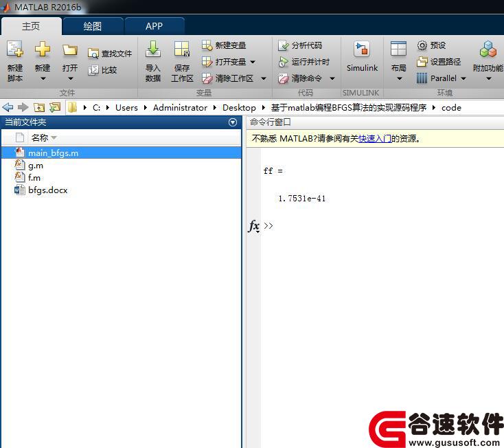Click the fx function browser icon
The image size is (504, 448).
click(253, 226)
